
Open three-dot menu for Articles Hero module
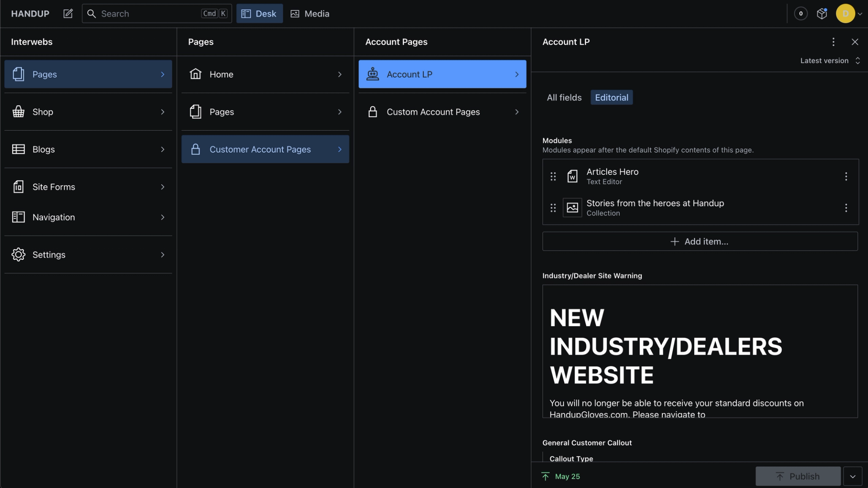tap(846, 176)
